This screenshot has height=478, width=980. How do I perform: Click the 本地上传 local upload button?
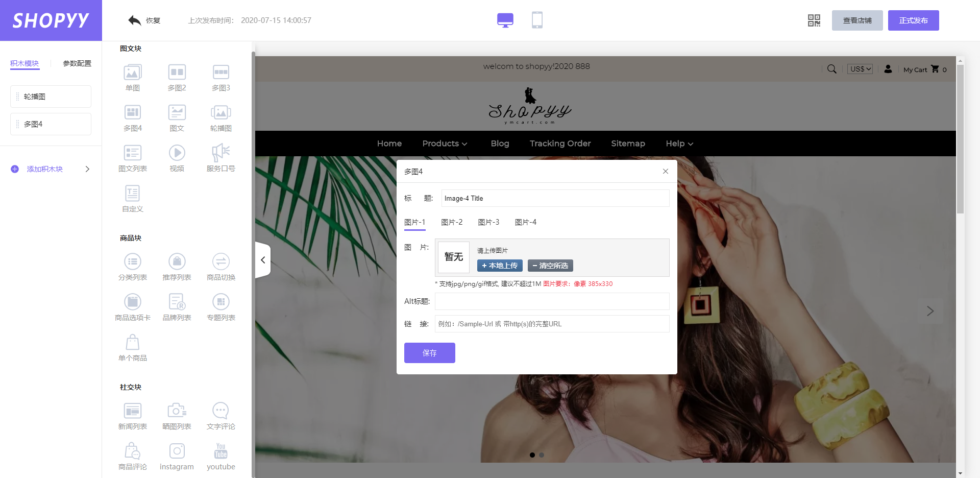point(499,266)
